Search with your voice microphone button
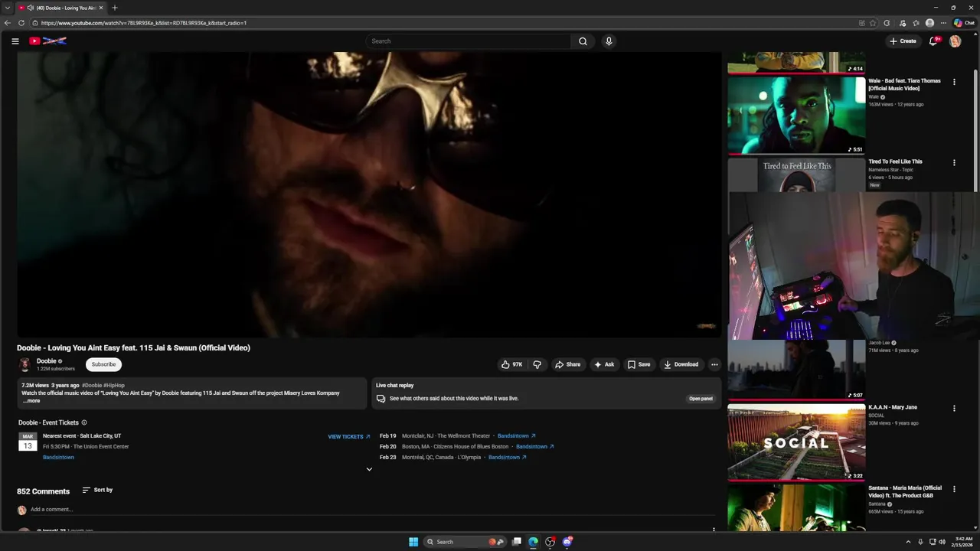The height and width of the screenshot is (551, 980). tap(609, 41)
